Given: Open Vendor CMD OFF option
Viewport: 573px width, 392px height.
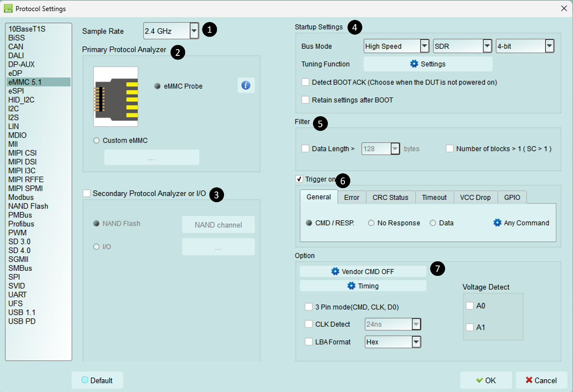Looking at the screenshot, I should pyautogui.click(x=363, y=271).
